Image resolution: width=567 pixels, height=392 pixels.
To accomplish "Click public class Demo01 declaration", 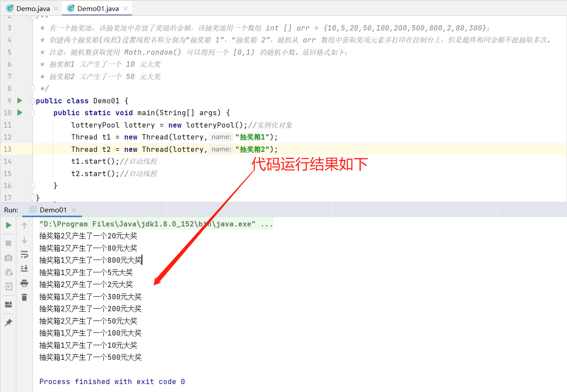I will [82, 101].
